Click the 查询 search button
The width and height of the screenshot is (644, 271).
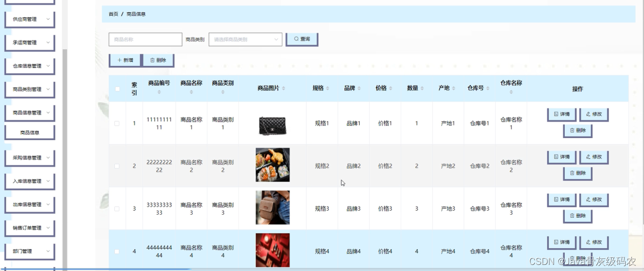pos(302,39)
